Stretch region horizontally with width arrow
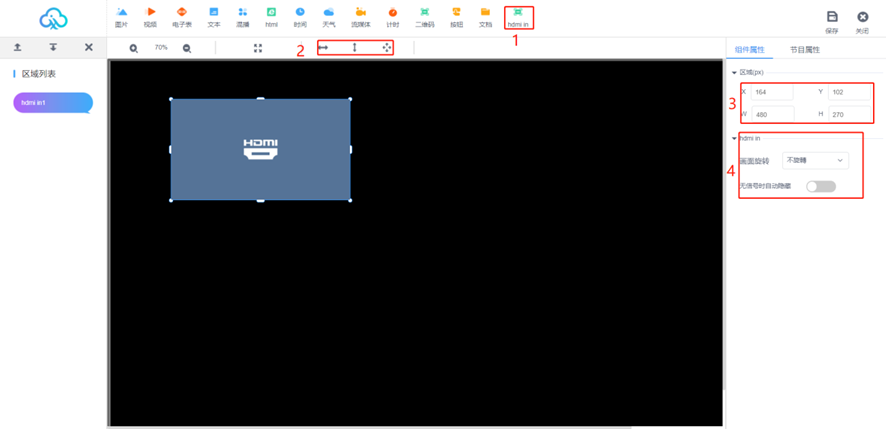 (x=323, y=47)
